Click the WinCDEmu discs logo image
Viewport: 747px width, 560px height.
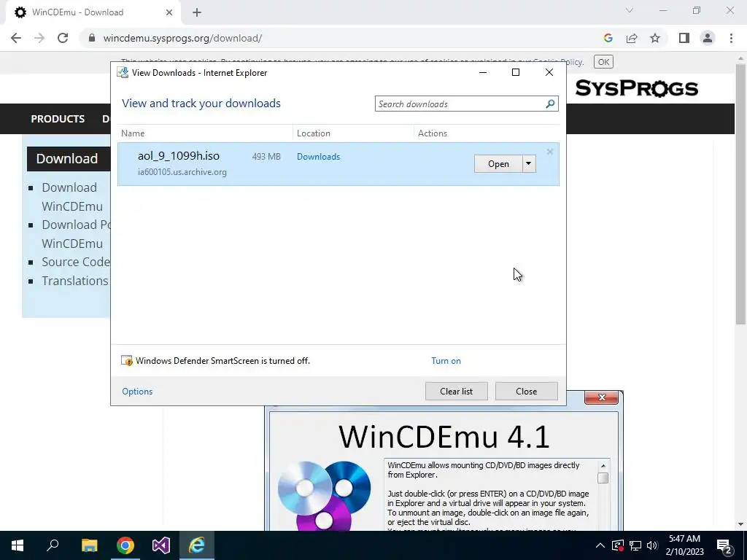click(x=324, y=495)
